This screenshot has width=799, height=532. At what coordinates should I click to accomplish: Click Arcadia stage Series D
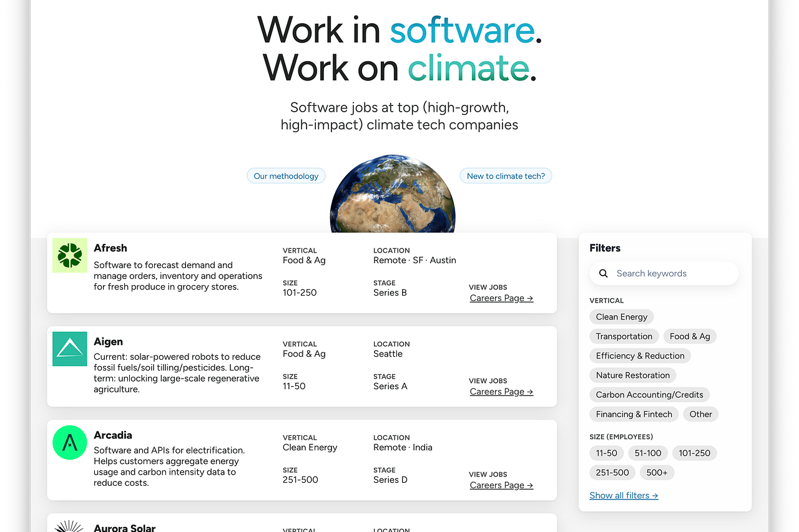[390, 480]
